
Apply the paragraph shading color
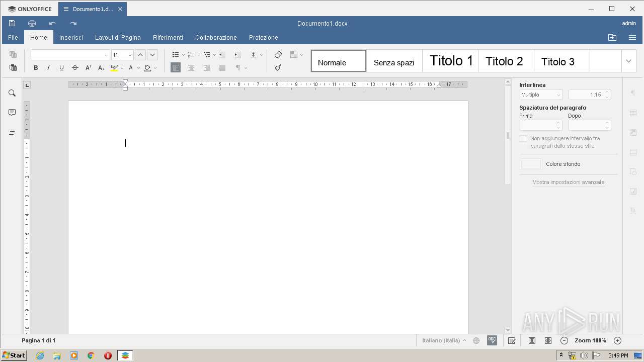click(x=147, y=68)
